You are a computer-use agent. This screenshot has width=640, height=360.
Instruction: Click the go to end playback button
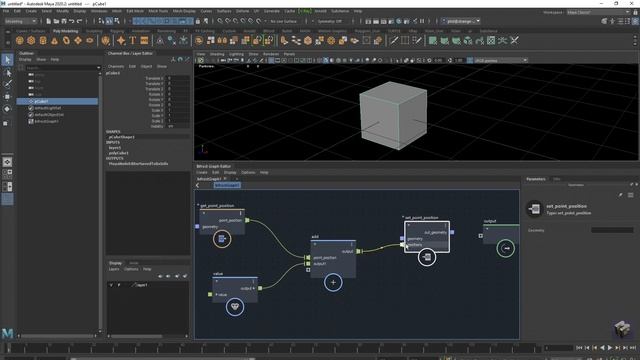click(633, 348)
